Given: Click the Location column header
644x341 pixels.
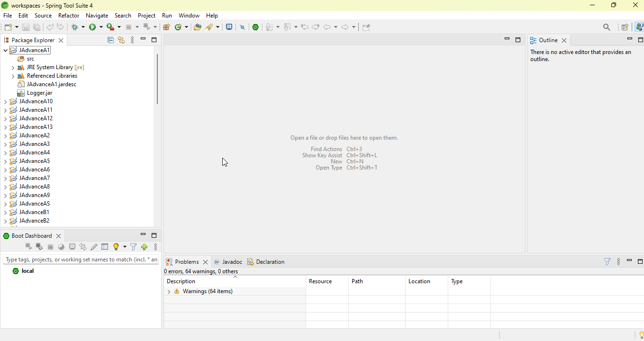Looking at the screenshot, I should pos(426,281).
